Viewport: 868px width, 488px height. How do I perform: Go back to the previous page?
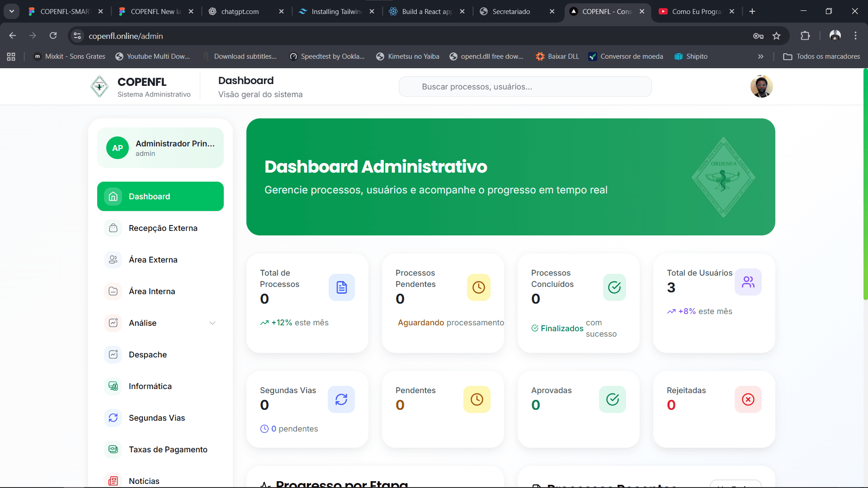click(13, 36)
